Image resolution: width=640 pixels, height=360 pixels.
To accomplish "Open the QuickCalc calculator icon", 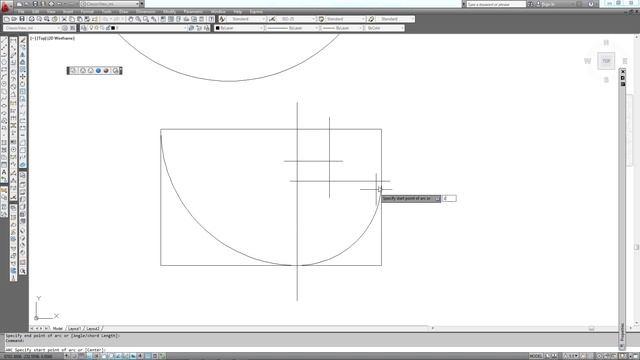I will coord(202,19).
